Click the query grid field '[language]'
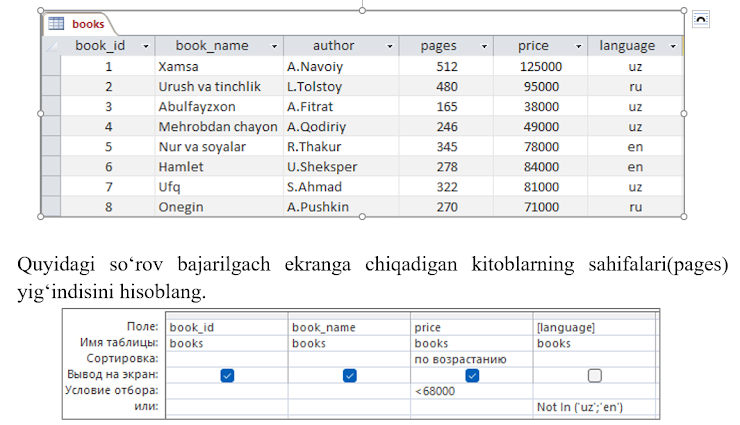 click(594, 327)
